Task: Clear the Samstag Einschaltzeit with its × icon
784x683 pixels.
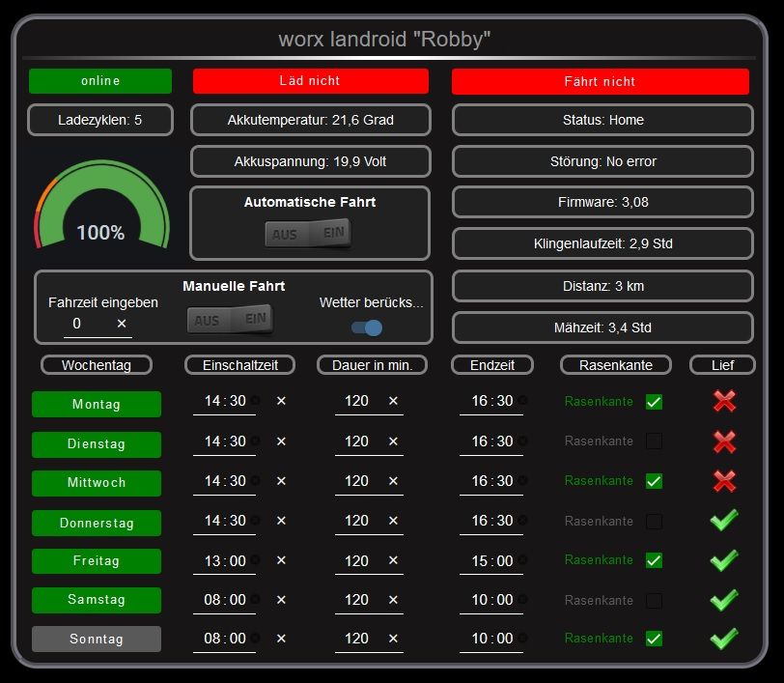Action: pyautogui.click(x=281, y=600)
